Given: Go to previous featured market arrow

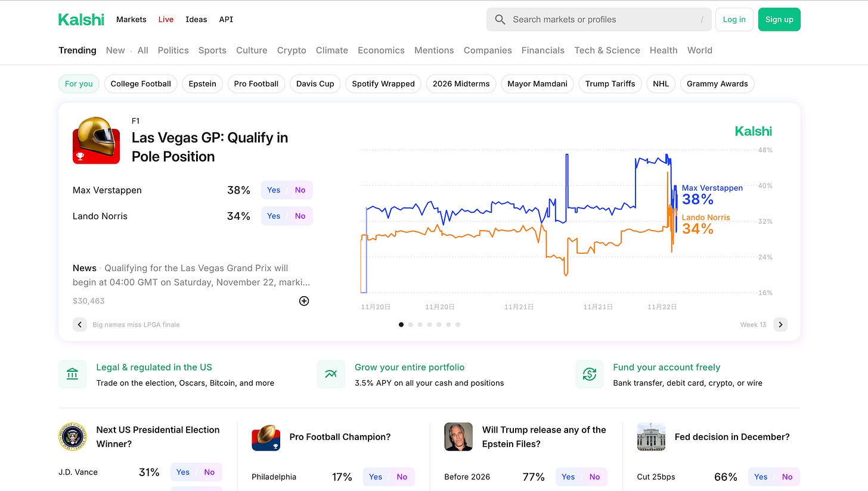Looking at the screenshot, I should point(80,325).
